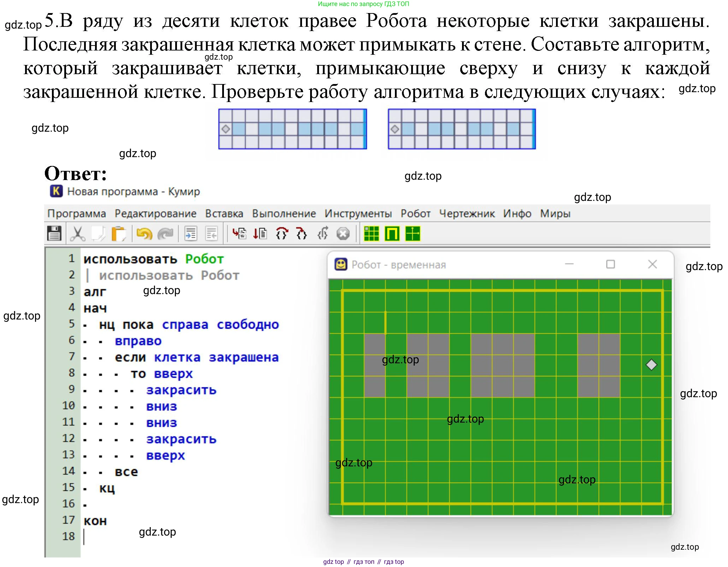Click the Kumir application logo icon

[x=56, y=191]
